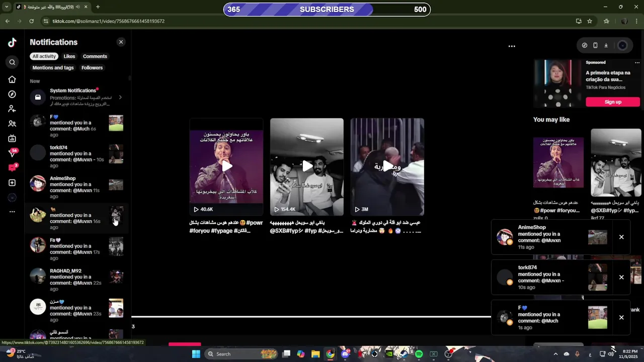Go back in browser
This screenshot has height=362, width=644.
tap(7, 21)
